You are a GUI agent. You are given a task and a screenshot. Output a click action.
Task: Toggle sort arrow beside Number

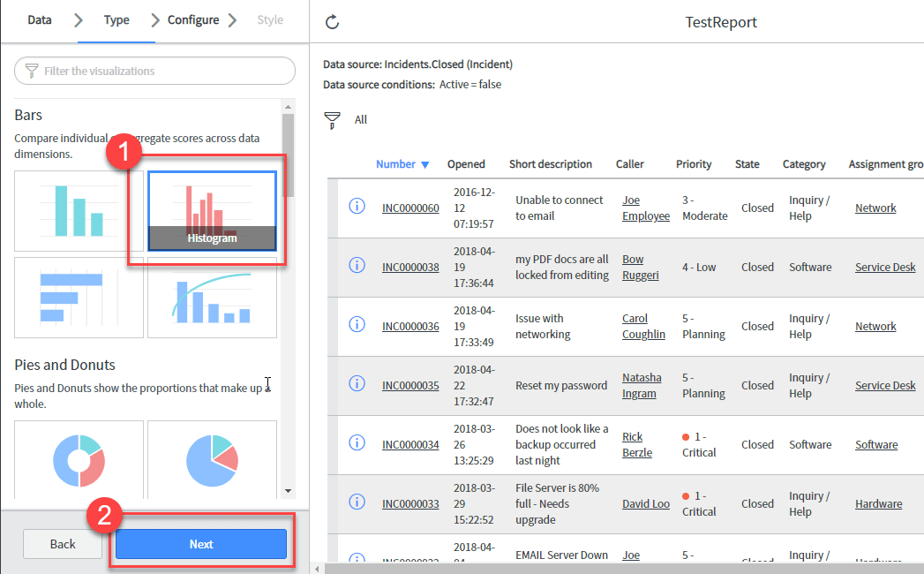[424, 164]
